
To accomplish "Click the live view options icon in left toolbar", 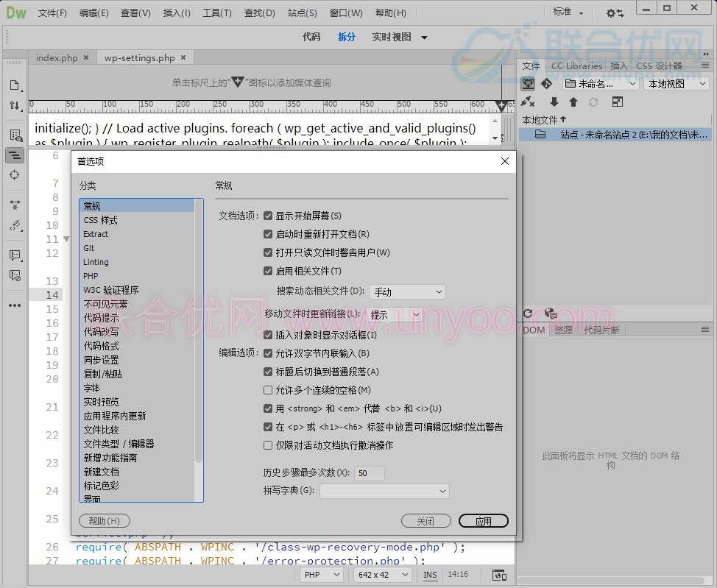I will [x=14, y=135].
